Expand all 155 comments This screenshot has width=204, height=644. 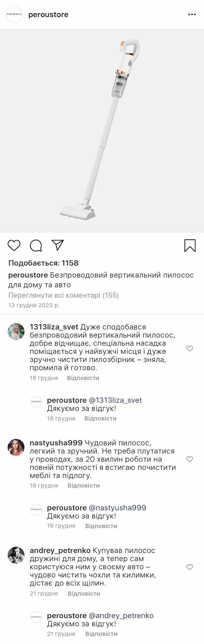tap(63, 295)
